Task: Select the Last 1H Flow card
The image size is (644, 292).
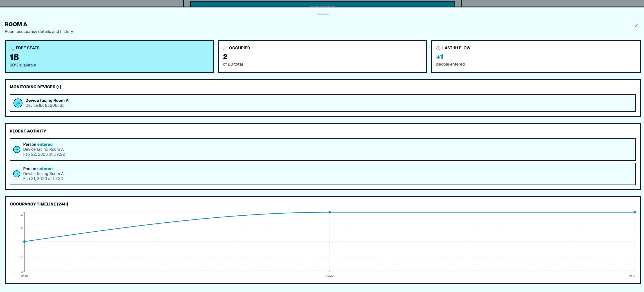Action: (536, 57)
